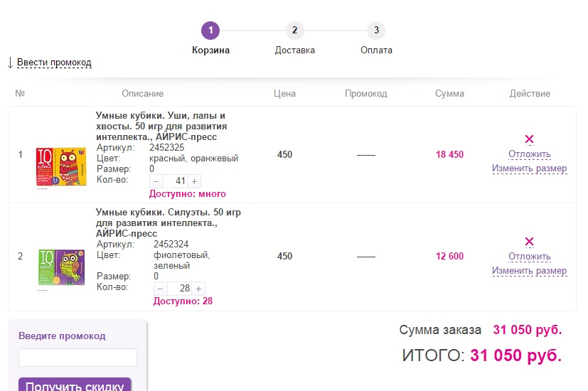Go to step 2 Доставка

(294, 31)
